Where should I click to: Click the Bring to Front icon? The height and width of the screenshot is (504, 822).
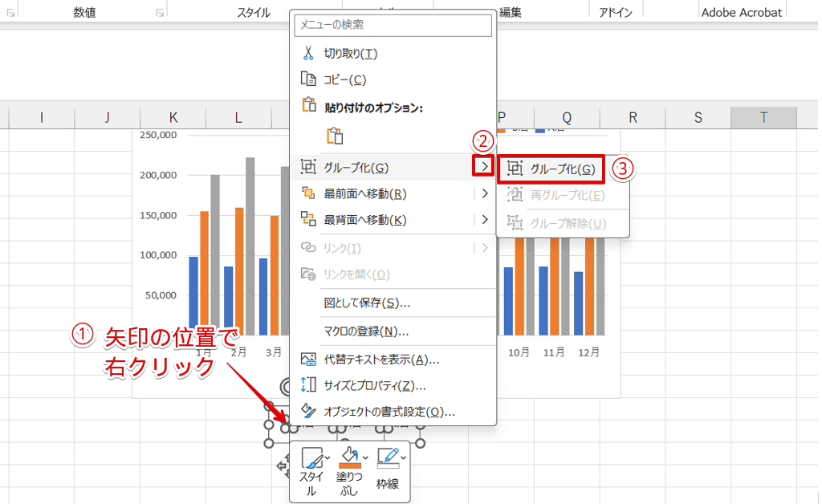(x=308, y=193)
